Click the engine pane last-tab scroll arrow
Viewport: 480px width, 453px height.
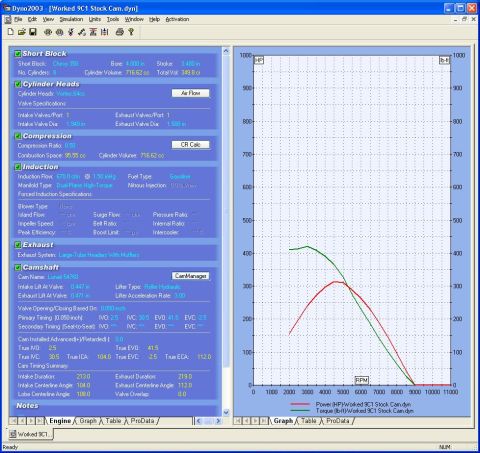tap(39, 421)
